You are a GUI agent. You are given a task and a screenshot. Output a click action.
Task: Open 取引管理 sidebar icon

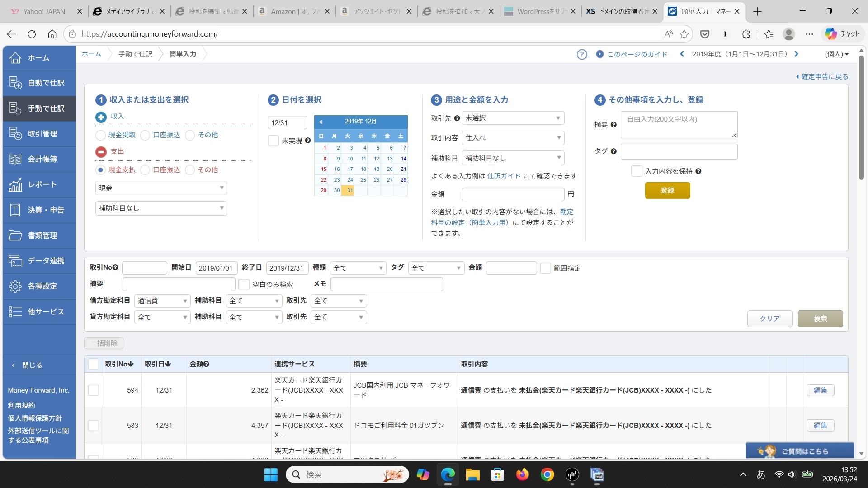point(15,134)
